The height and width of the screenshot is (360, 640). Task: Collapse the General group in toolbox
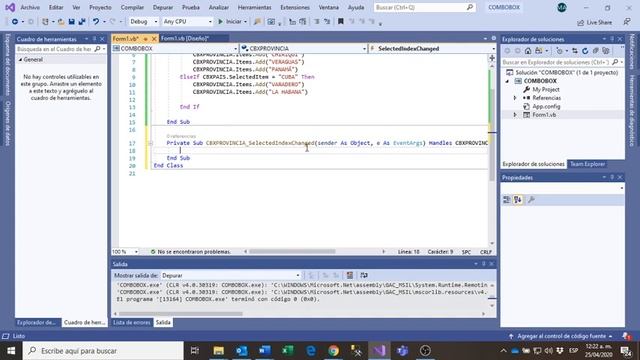[20, 60]
